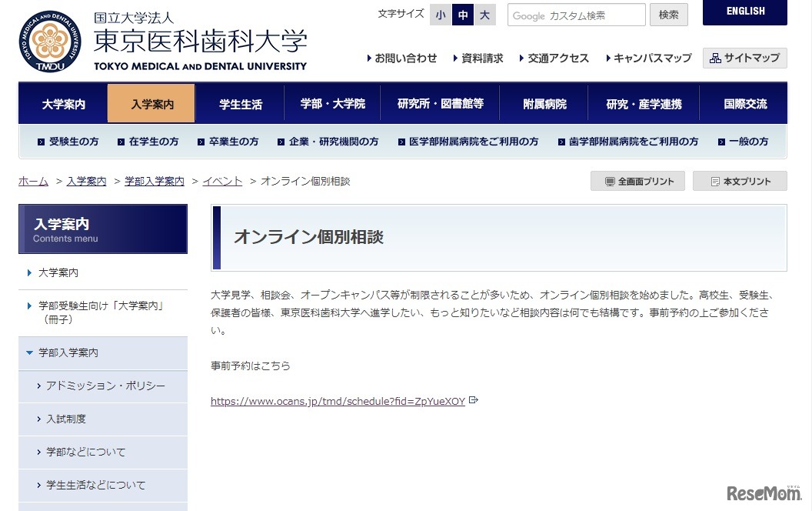The height and width of the screenshot is (511, 812).
Task: Open the 附属病院 menu item
Action: pyautogui.click(x=544, y=102)
